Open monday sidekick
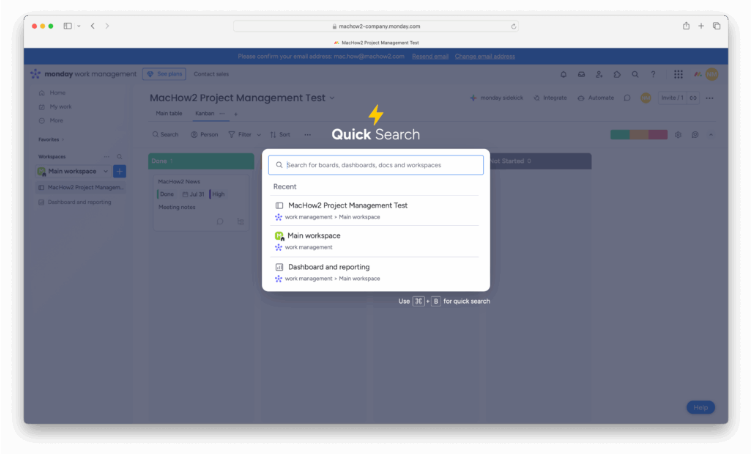The height and width of the screenshot is (454, 751). pos(496,98)
